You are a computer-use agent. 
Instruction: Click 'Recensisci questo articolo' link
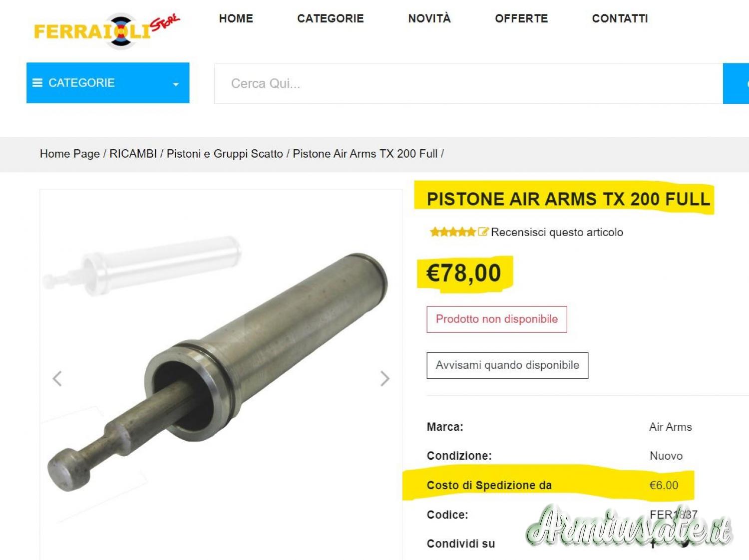point(557,232)
